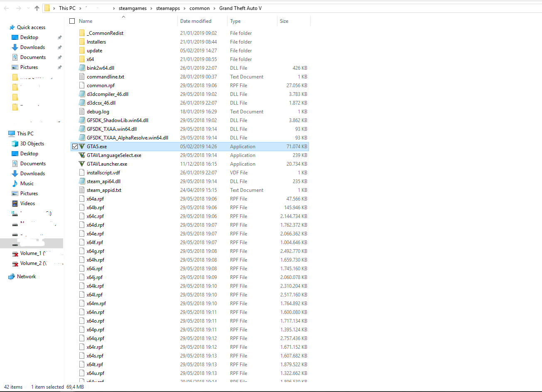Click Grand Theft Auto V breadcrumb segment

(x=240, y=8)
